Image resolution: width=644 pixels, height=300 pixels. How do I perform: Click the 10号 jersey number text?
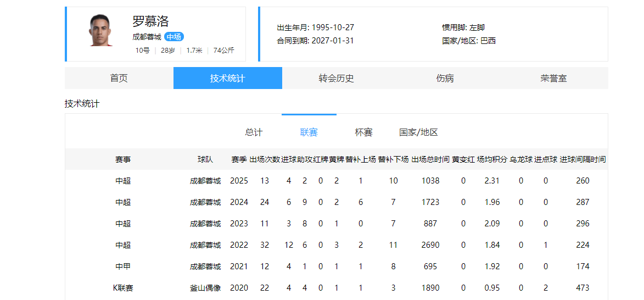(143, 51)
